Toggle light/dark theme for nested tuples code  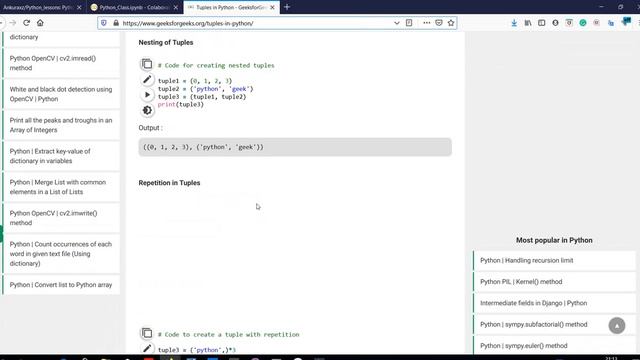(147, 110)
